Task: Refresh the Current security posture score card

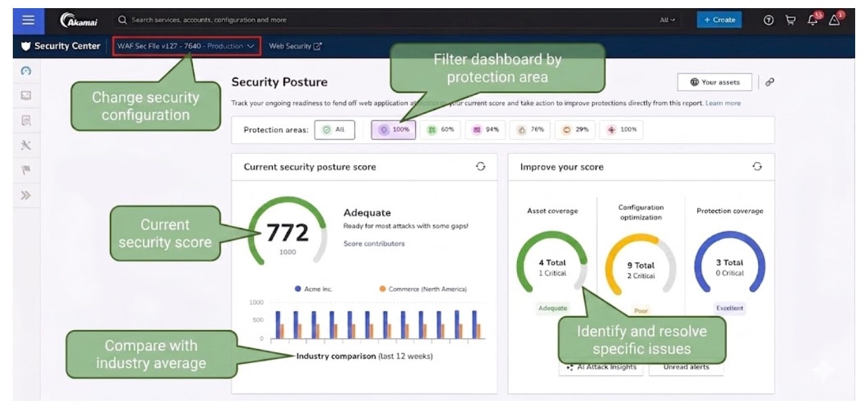Action: coord(481,167)
